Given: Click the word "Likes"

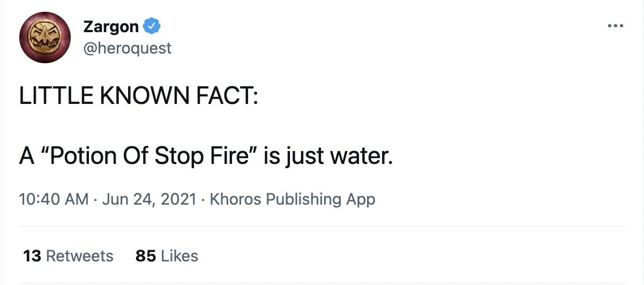Looking at the screenshot, I should [179, 256].
